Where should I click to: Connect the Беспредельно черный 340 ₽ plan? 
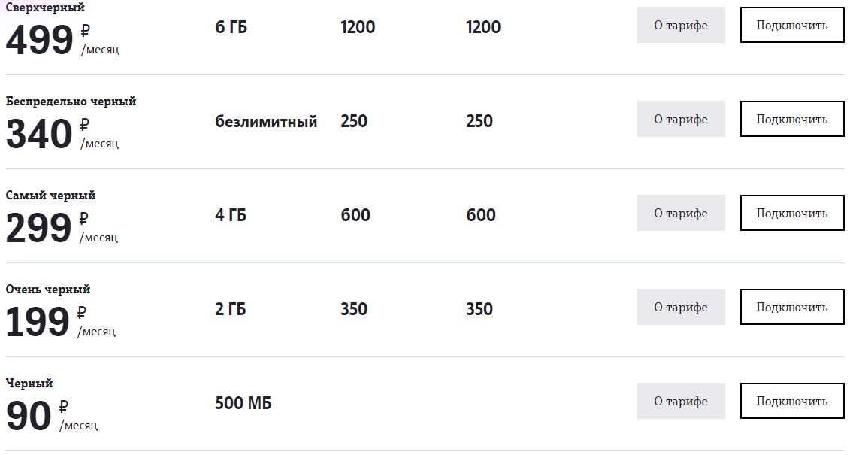[792, 119]
